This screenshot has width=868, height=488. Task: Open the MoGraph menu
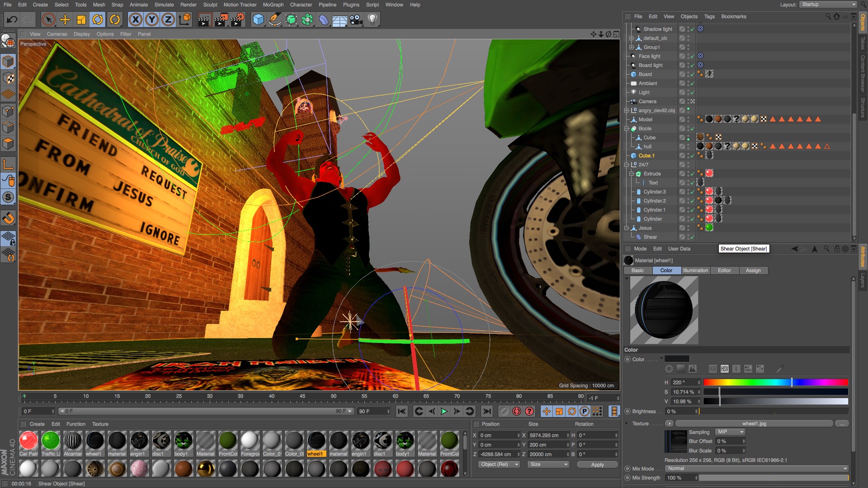[273, 5]
